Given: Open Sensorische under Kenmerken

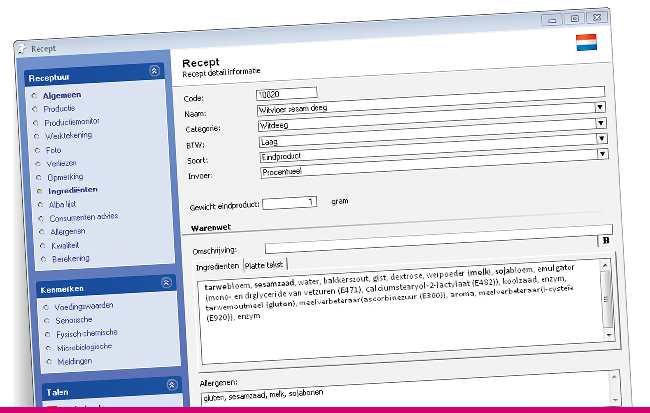Looking at the screenshot, I should [x=74, y=320].
